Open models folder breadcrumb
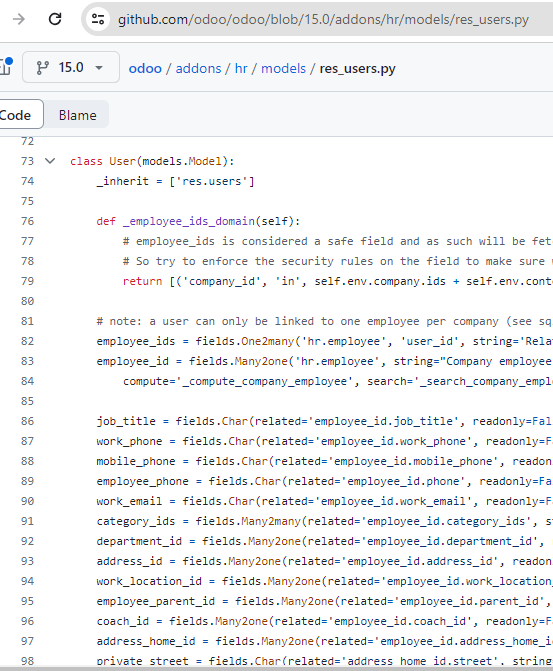The height and width of the screenshot is (671, 553). (x=283, y=68)
